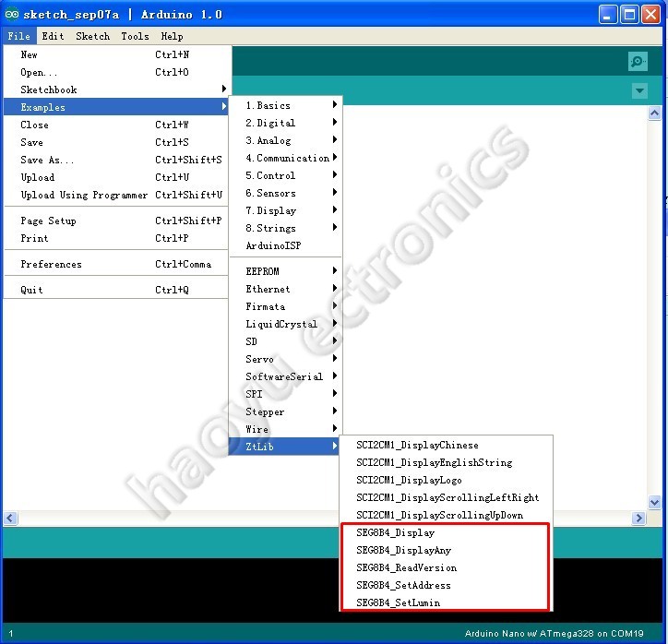Close the Arduino window
668x644 pixels.
[651, 15]
